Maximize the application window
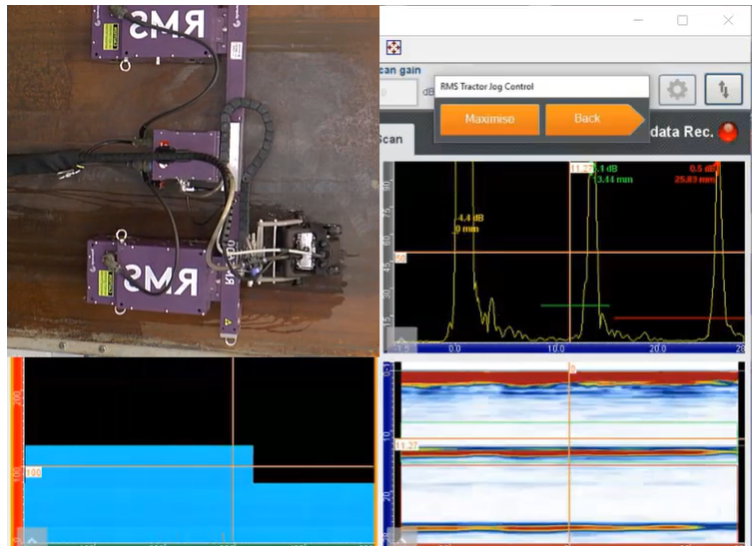The height and width of the screenshot is (546, 755). (x=682, y=20)
